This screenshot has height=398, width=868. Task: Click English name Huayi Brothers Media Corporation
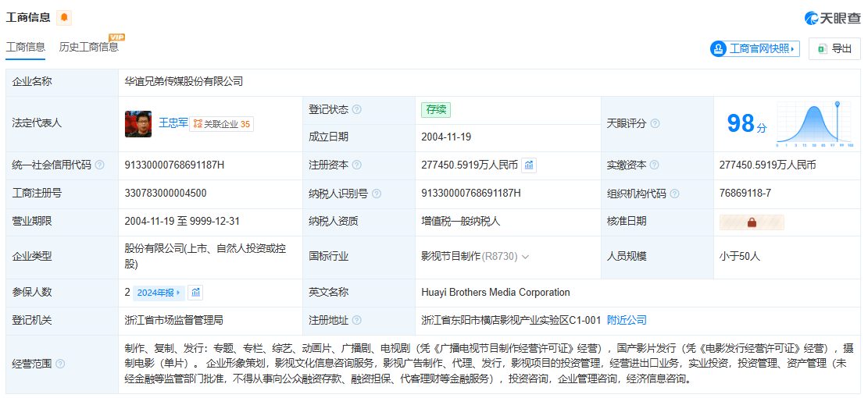click(495, 293)
